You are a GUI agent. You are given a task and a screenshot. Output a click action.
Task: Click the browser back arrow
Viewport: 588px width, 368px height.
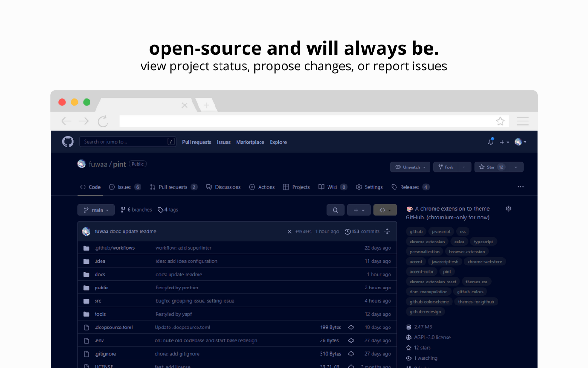(66, 121)
